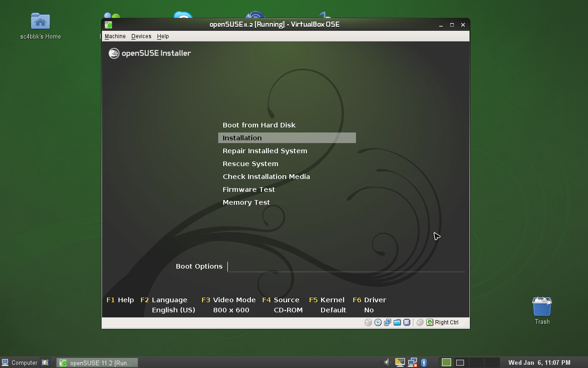This screenshot has height=368, width=588.
Task: Click the CD/DVD drive status icon
Action: click(x=378, y=322)
